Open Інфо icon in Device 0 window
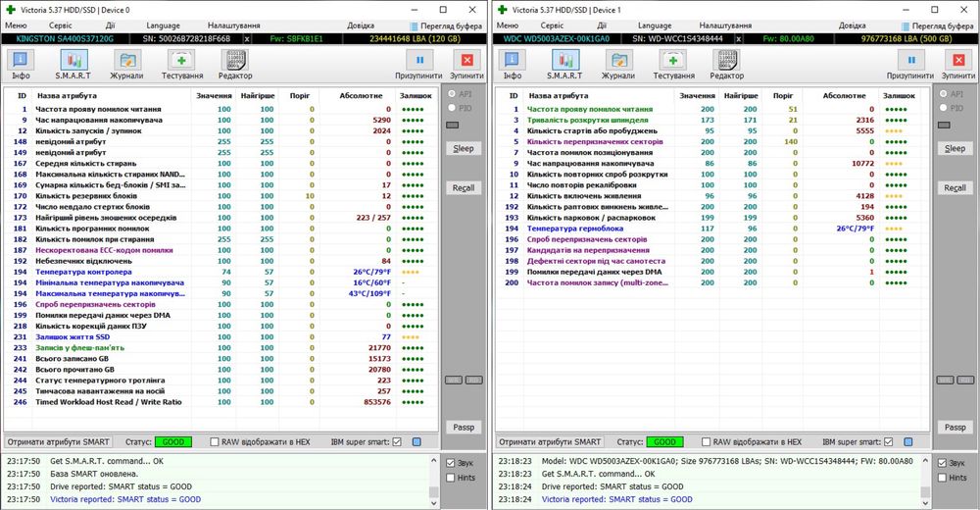Screen dimensions: 980x510 (x=21, y=60)
